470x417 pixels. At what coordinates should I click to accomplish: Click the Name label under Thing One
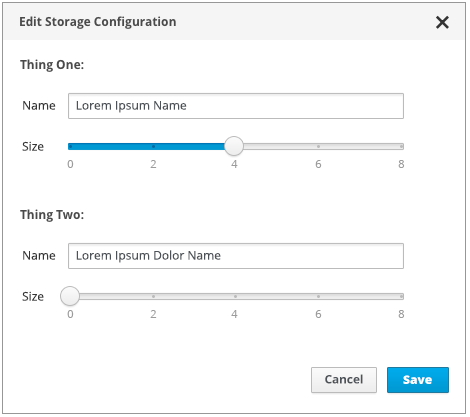click(39, 106)
